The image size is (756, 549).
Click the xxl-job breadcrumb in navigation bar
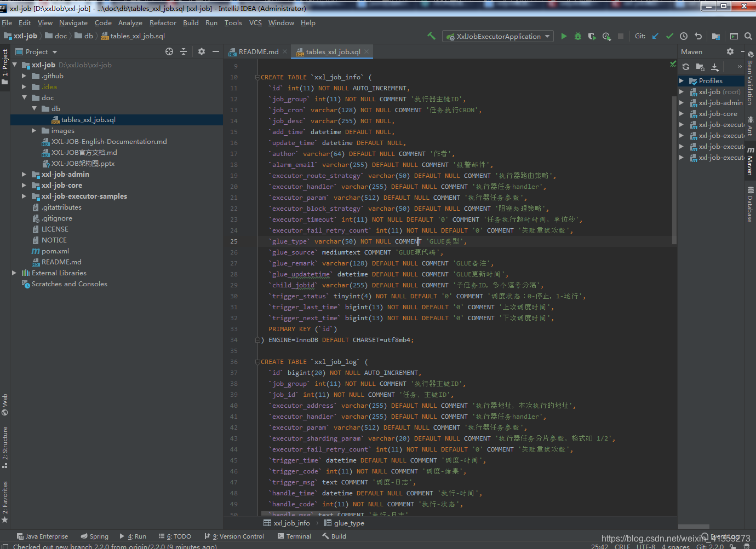[x=20, y=36]
